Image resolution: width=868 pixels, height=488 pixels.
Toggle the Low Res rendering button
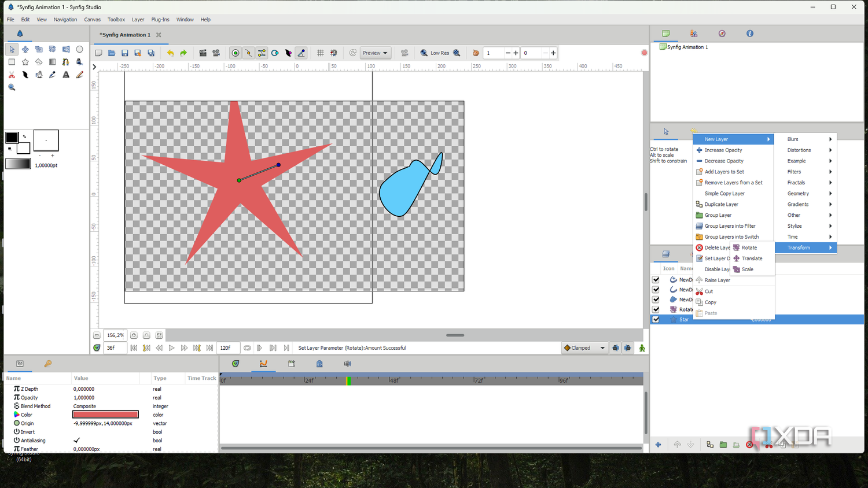pos(440,53)
